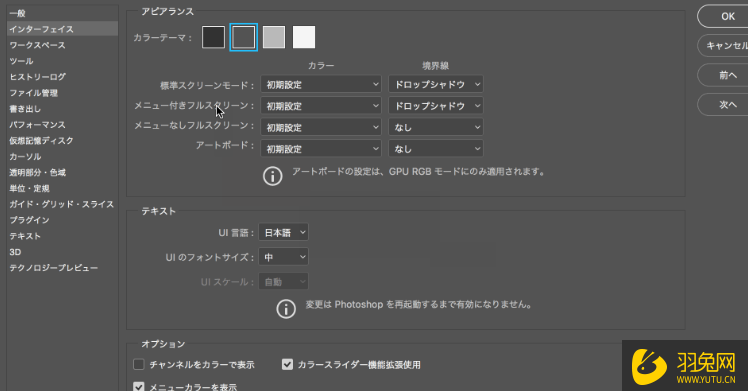
Task: Open 標準スクリーンモード border dropdown (ドロップシャドウ)
Action: (x=436, y=84)
